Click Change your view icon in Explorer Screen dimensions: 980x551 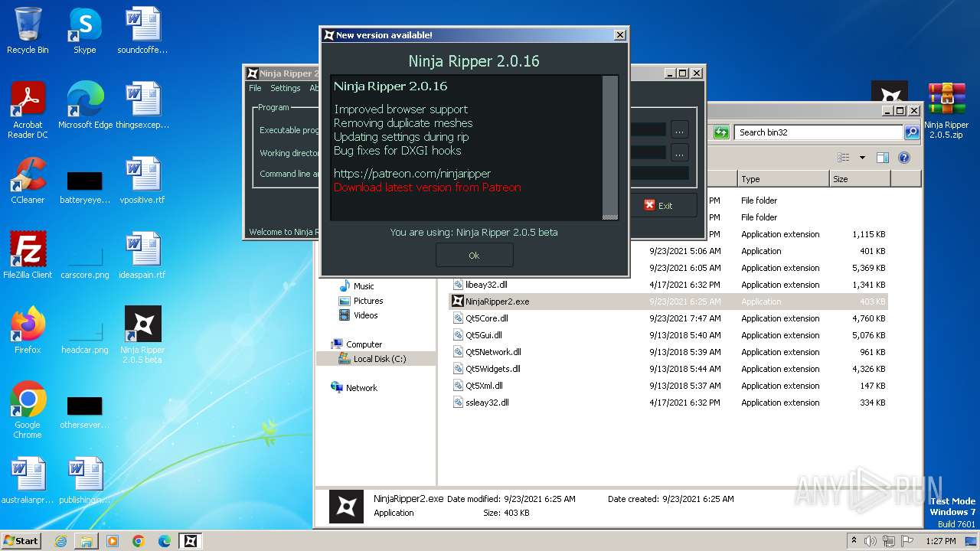tap(844, 158)
